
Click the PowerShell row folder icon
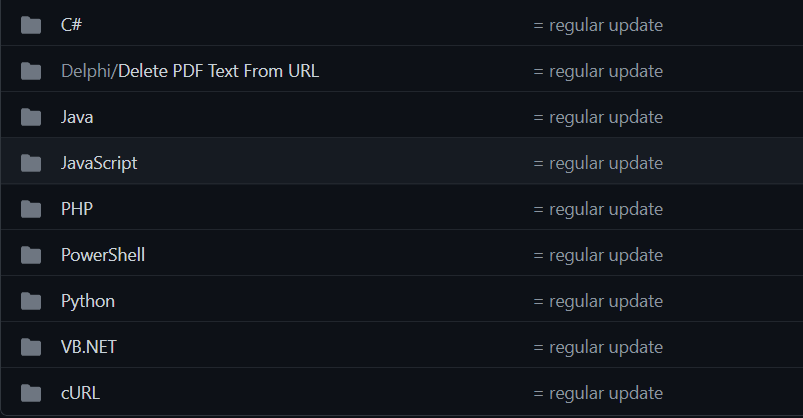point(31,255)
